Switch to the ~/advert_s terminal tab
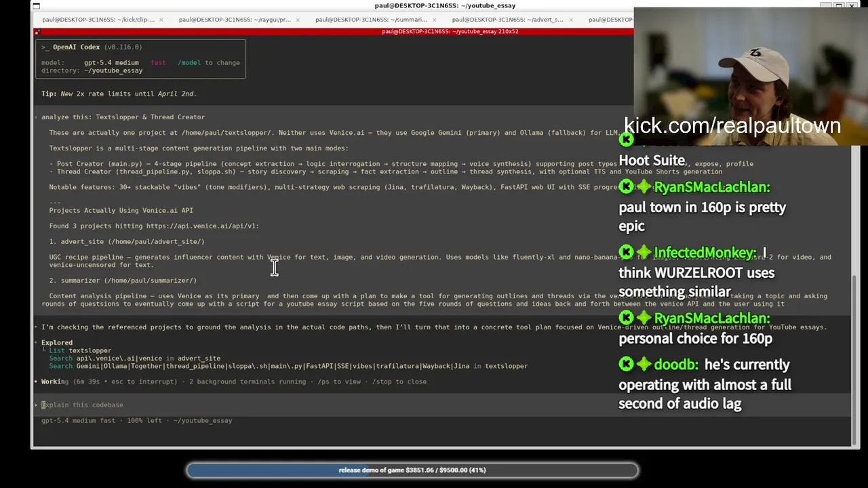The image size is (868, 488). [x=507, y=20]
